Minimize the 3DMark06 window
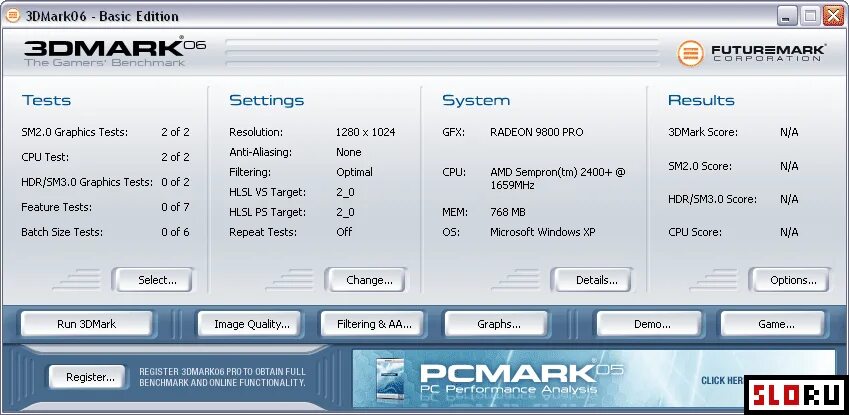Viewport: 849px width, 415px height. coord(787,16)
